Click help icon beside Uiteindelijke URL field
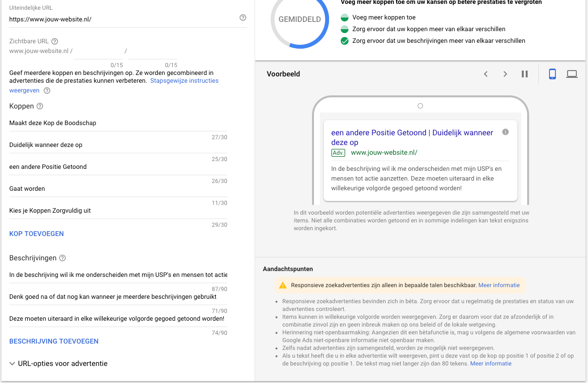Screen dimensions: 588x383 pyautogui.click(x=243, y=18)
